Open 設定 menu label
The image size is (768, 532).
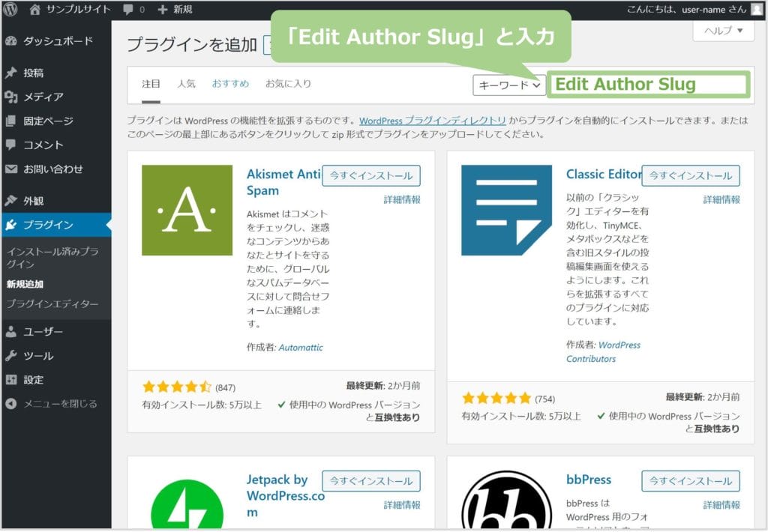(33, 380)
